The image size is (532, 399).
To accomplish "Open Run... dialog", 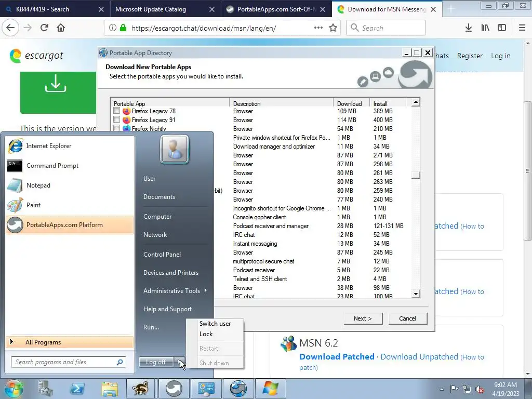I will tap(151, 327).
